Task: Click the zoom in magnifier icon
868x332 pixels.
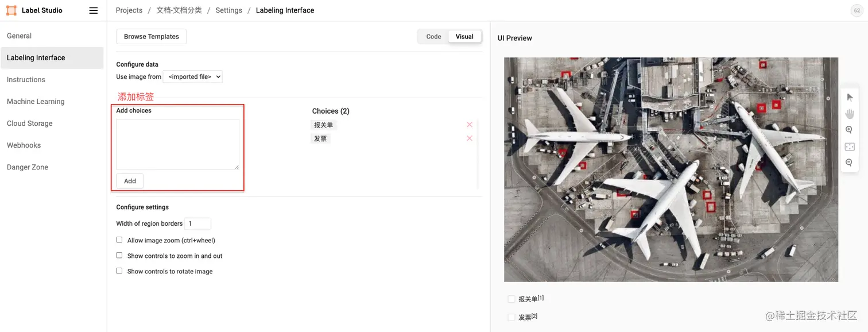Action: click(850, 130)
